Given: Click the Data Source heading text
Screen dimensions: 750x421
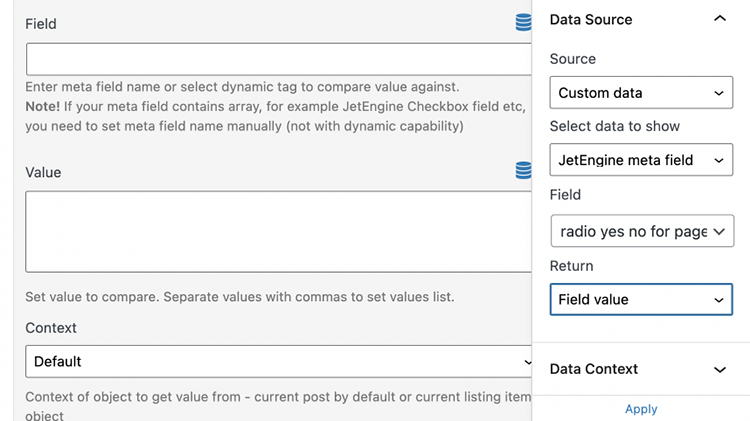Looking at the screenshot, I should point(591,20).
